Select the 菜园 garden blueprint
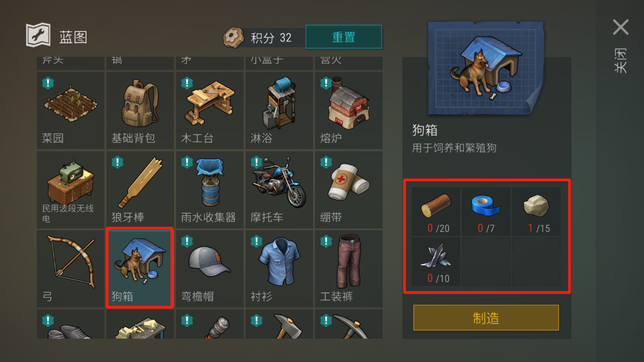644x362 pixels. pyautogui.click(x=71, y=110)
